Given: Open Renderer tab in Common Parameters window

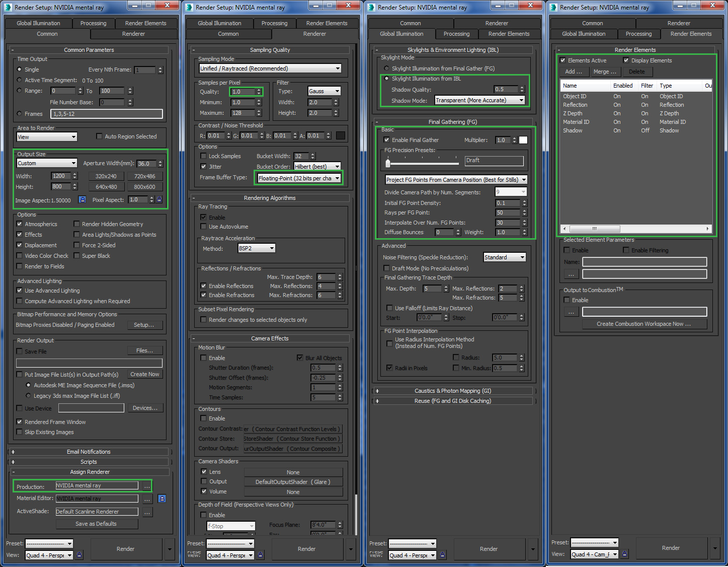Looking at the screenshot, I should click(x=133, y=34).
